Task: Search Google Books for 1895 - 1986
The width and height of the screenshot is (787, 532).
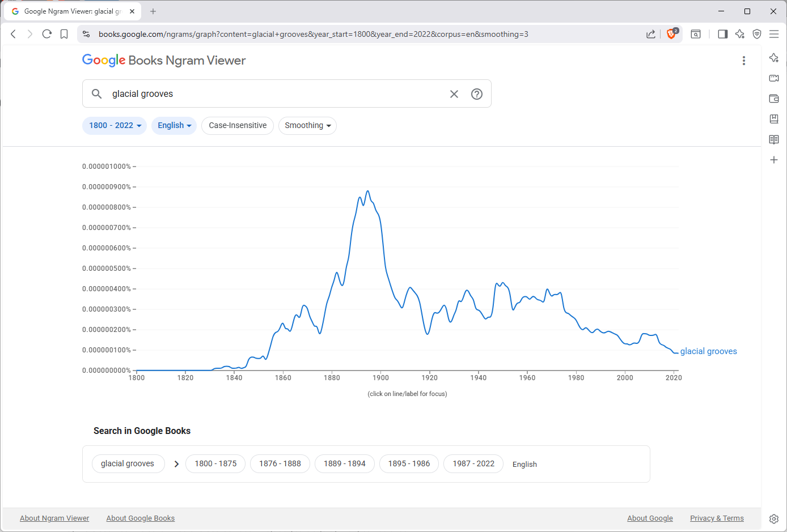Action: (409, 463)
